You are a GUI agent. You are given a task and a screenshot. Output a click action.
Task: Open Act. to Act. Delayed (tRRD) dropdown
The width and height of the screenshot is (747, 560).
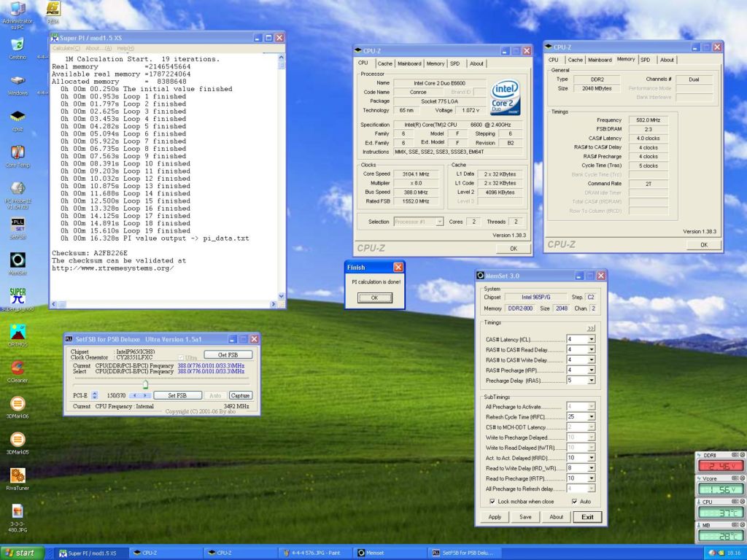[x=591, y=458]
